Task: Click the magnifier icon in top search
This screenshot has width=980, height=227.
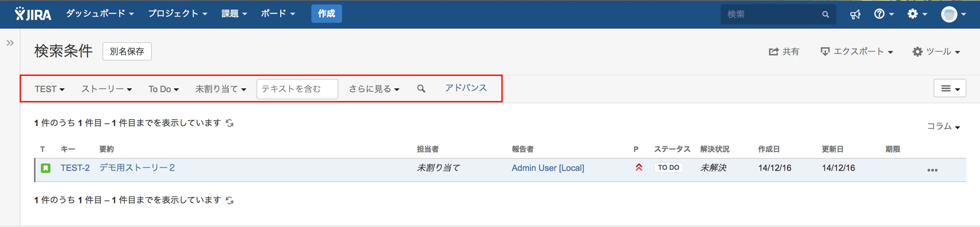Action: point(826,14)
